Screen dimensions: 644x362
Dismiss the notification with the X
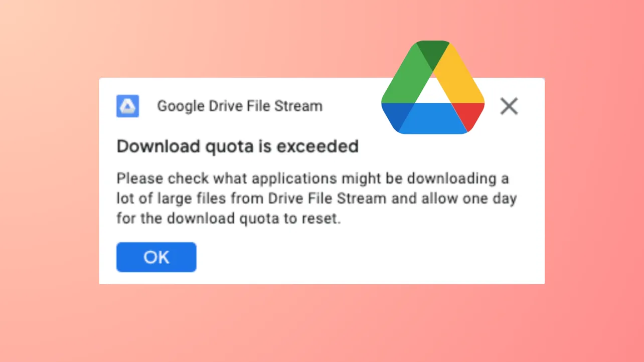[x=509, y=106]
